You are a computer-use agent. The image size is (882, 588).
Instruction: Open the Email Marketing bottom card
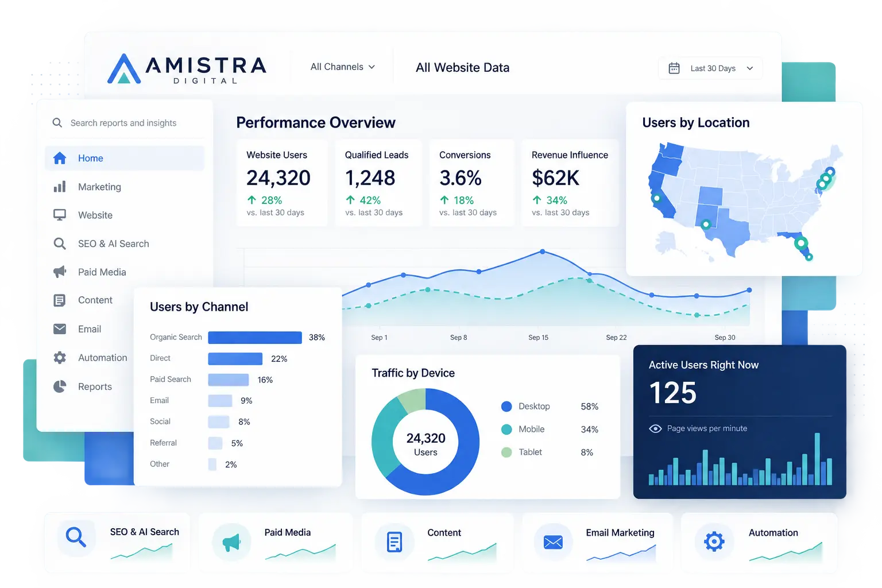pos(598,543)
